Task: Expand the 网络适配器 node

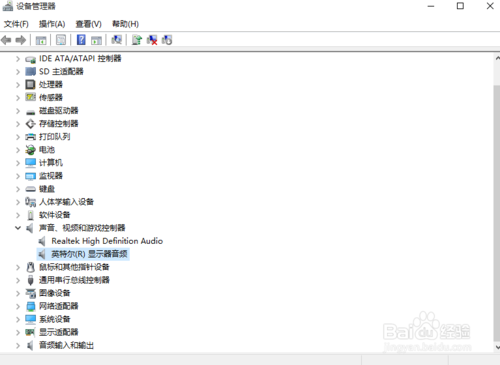Action: point(18,306)
